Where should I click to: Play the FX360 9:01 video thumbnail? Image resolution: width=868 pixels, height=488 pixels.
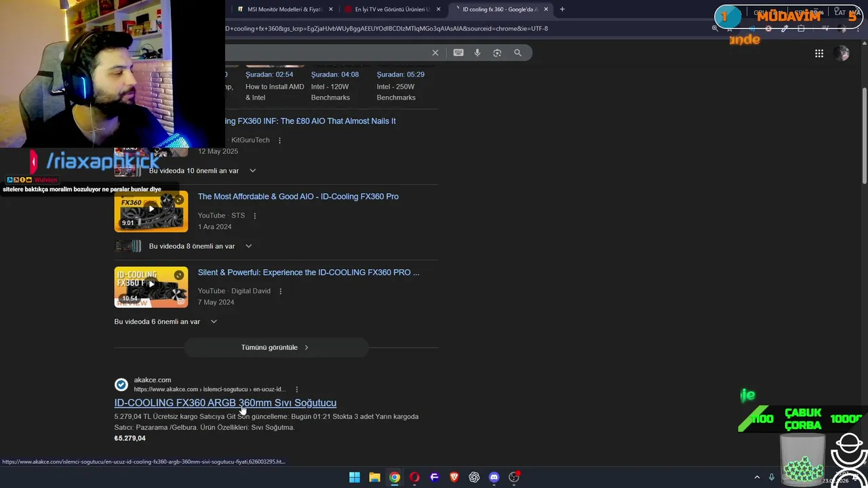151,211
